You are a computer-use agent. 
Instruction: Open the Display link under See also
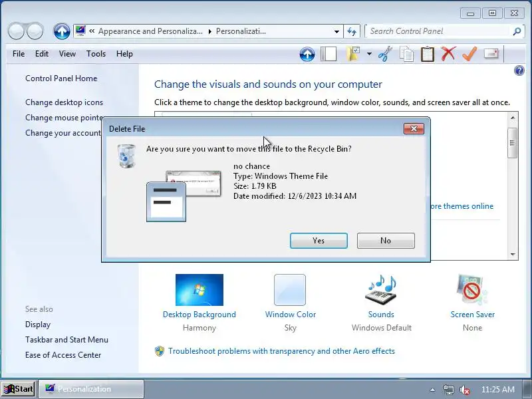(38, 325)
